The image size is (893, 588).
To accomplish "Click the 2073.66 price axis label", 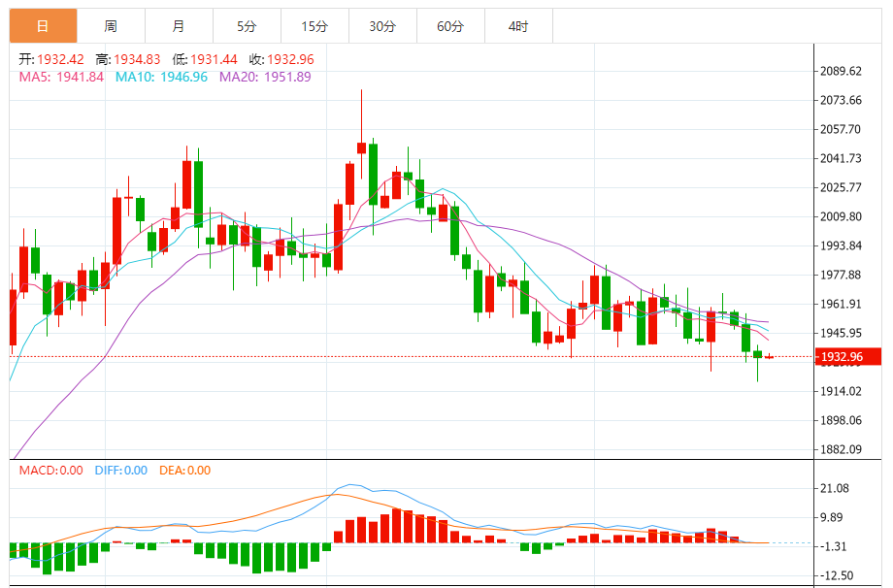I will coord(841,100).
